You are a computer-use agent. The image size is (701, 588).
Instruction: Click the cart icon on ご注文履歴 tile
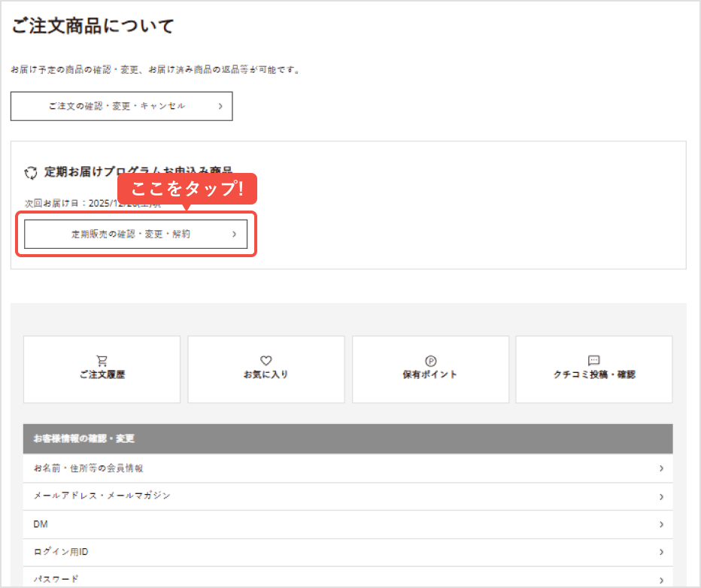(x=102, y=361)
